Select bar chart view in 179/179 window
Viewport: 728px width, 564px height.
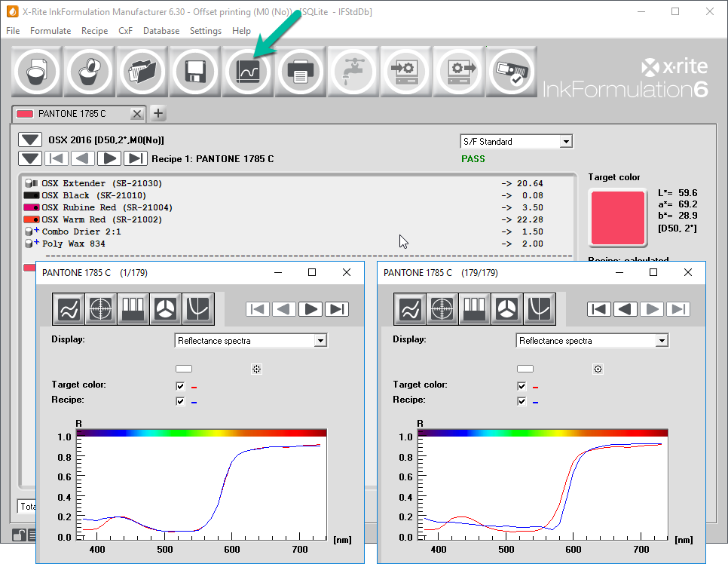pyautogui.click(x=475, y=309)
